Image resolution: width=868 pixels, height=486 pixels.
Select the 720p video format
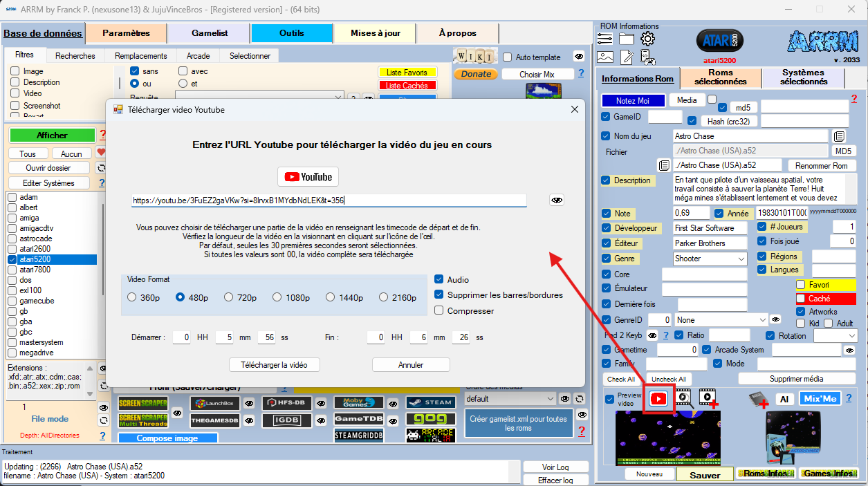229,297
